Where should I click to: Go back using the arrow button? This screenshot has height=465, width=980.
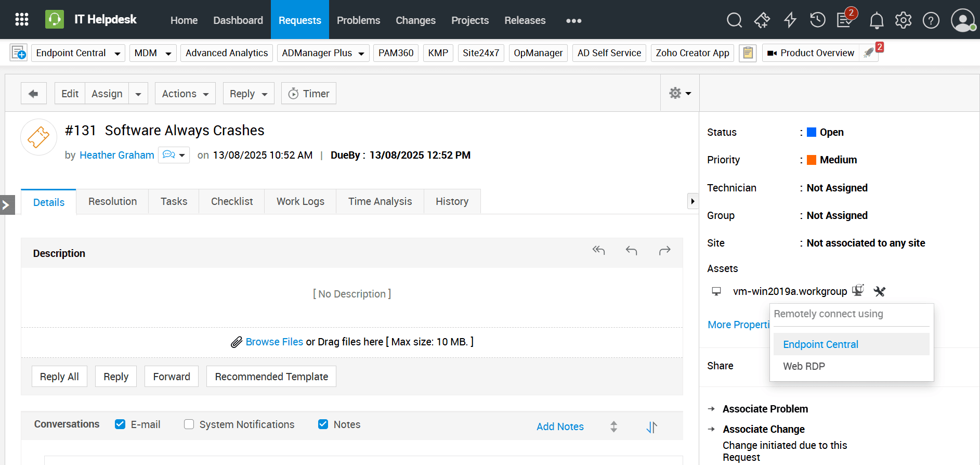[34, 94]
